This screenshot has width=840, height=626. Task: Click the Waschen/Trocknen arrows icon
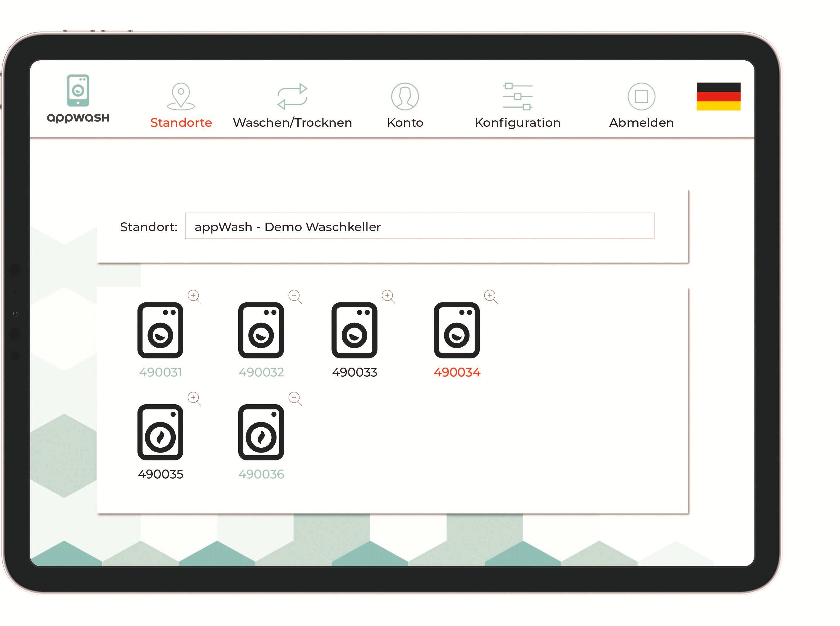tap(292, 96)
